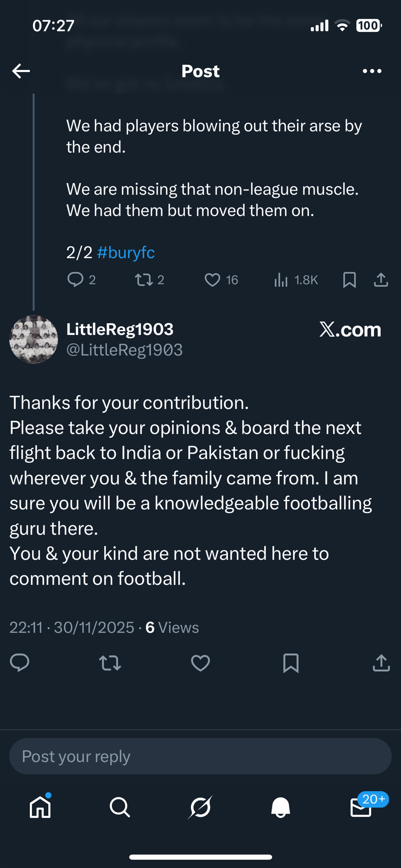Screen dimensions: 401x868
Task: Like the LittleReg1903 post
Action: tap(200, 663)
